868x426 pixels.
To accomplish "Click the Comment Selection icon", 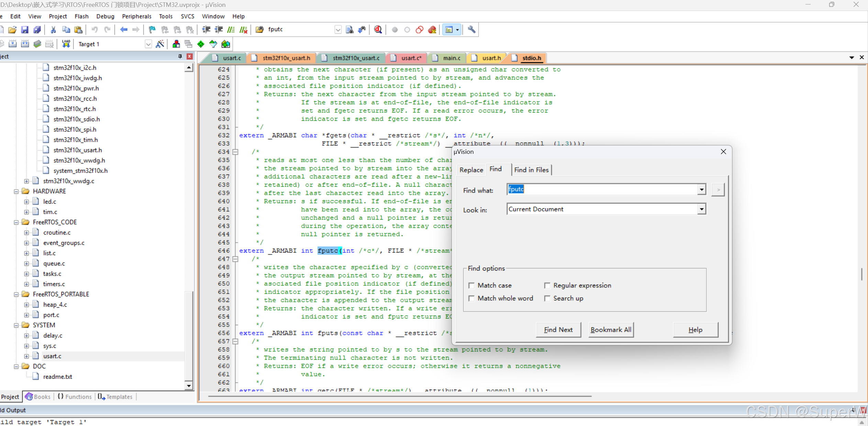I will (231, 30).
